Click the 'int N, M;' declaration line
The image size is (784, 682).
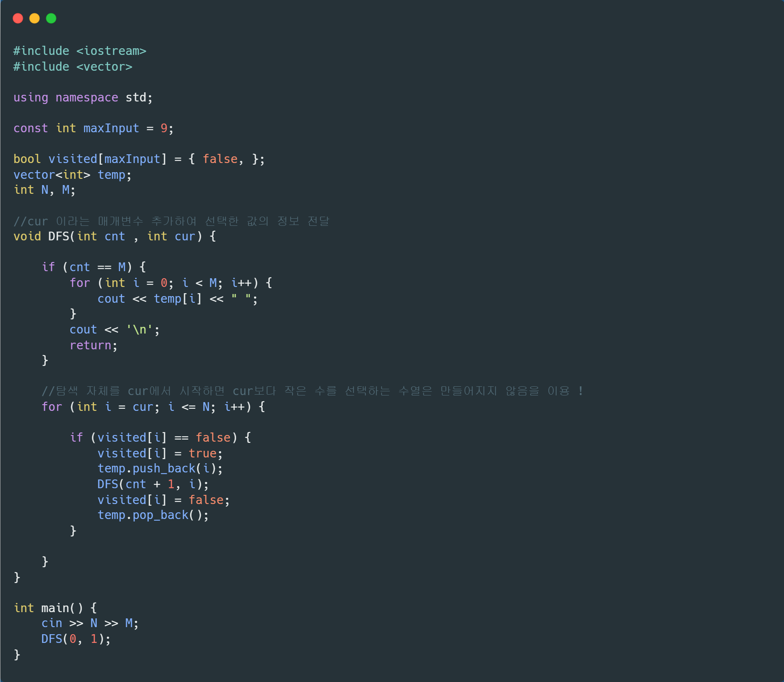tap(44, 190)
